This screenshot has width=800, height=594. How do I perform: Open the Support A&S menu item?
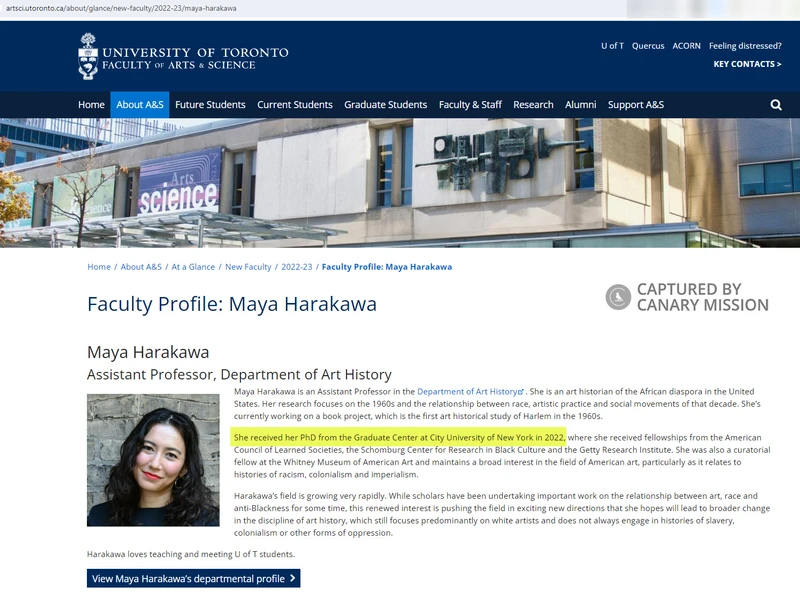(x=636, y=105)
